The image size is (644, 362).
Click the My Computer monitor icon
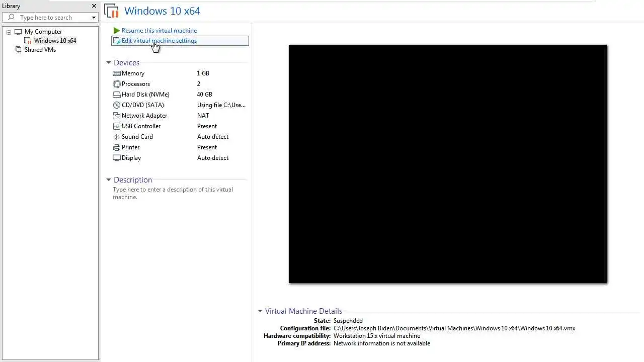pos(18,32)
